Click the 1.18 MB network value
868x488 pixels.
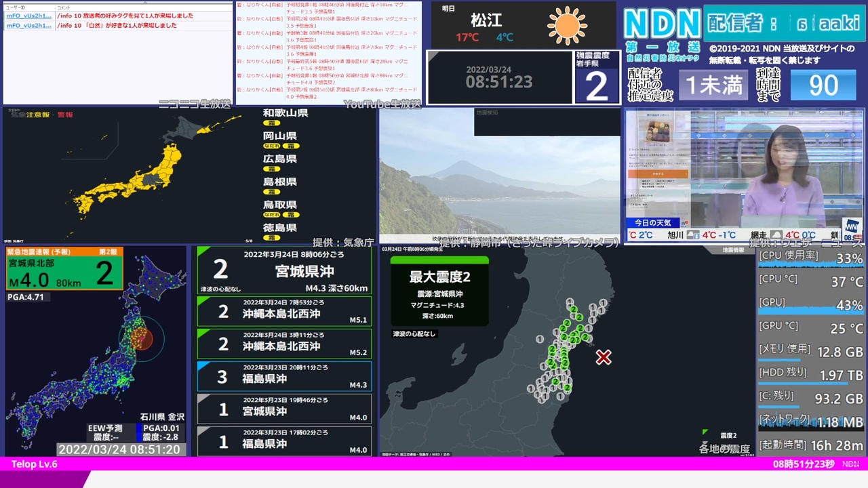tap(840, 422)
